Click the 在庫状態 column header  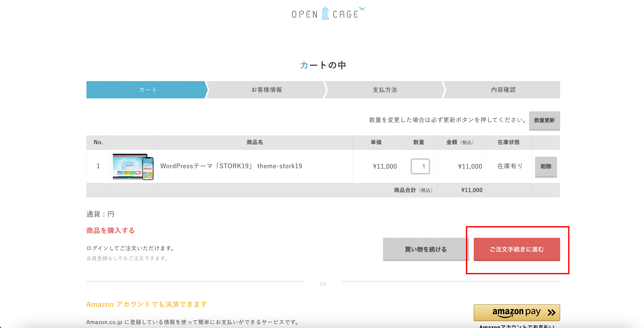(x=508, y=142)
